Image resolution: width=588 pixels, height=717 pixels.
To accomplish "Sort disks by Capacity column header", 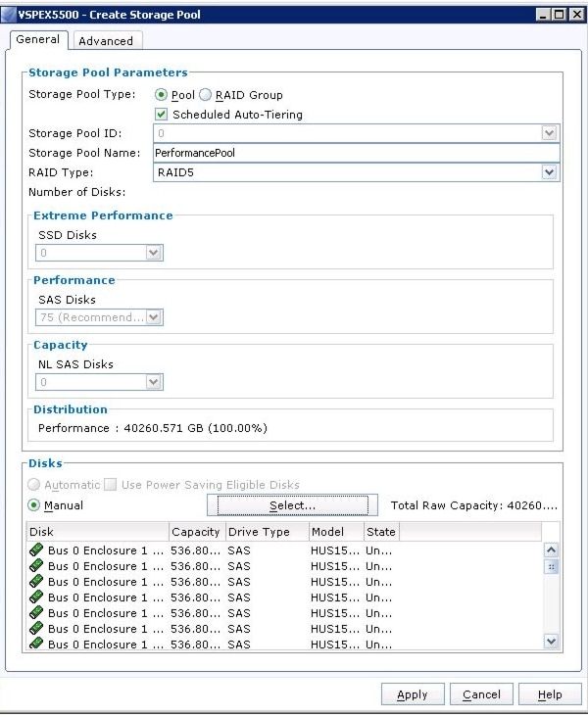I will [195, 532].
